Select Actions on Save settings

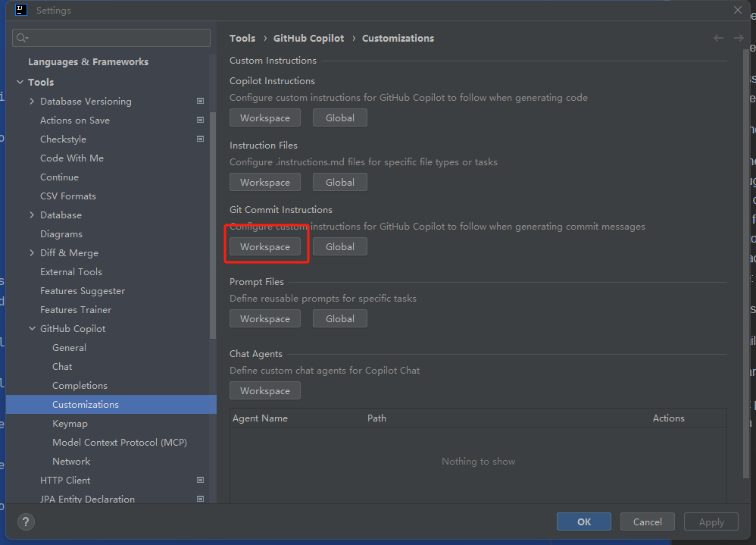[x=75, y=120]
